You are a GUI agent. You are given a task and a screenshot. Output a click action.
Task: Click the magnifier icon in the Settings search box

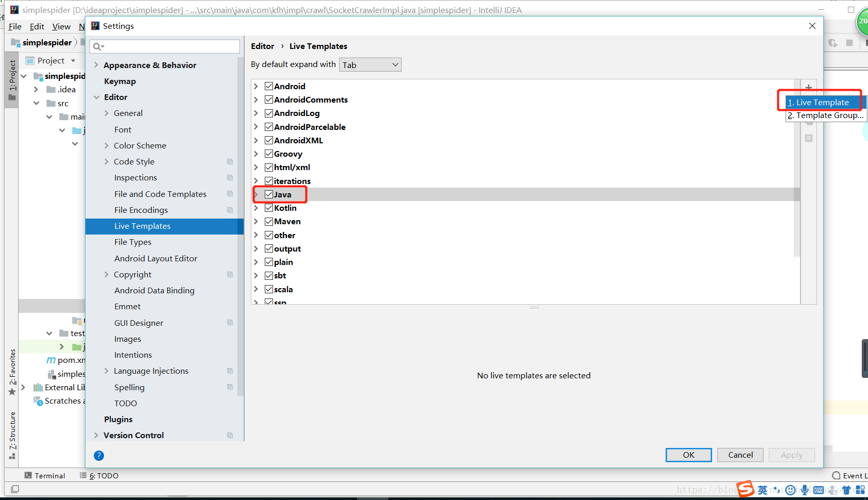[x=97, y=47]
